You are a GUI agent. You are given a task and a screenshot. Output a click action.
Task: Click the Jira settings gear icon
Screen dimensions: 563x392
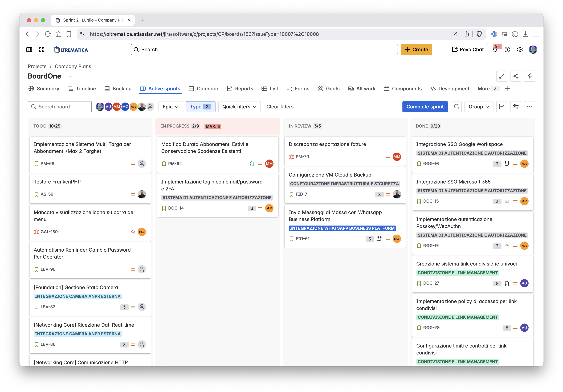(x=520, y=50)
